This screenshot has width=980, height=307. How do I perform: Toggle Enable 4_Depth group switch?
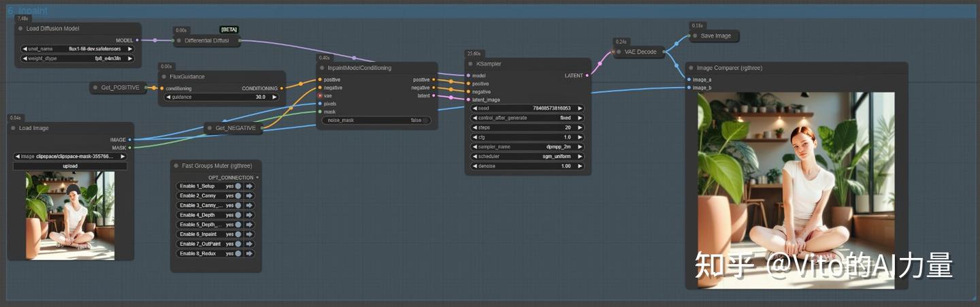[238, 215]
